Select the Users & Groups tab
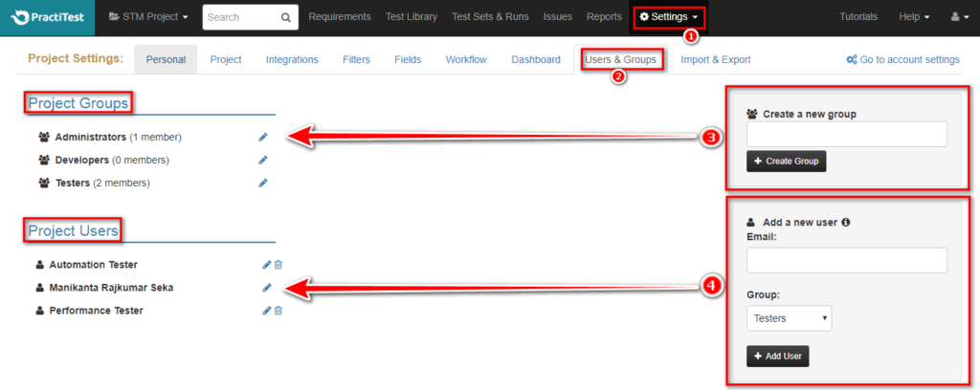 (x=620, y=60)
